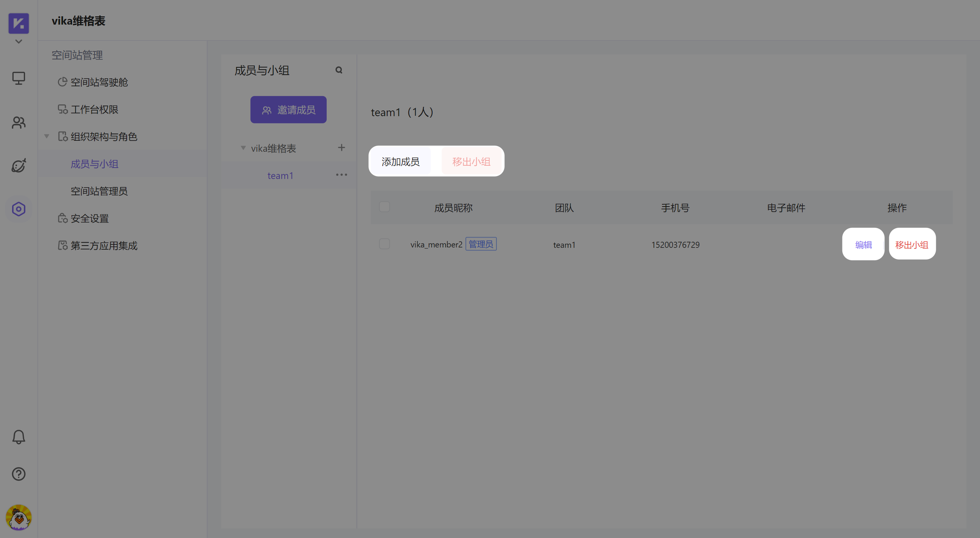Image resolution: width=980 pixels, height=538 pixels.
Task: Click the compass discovery icon in left sidebar
Action: tap(18, 165)
